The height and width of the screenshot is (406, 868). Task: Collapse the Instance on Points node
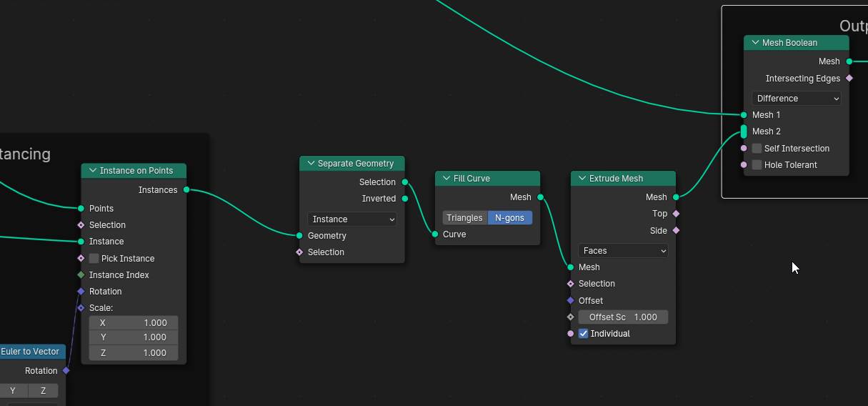[x=93, y=171]
